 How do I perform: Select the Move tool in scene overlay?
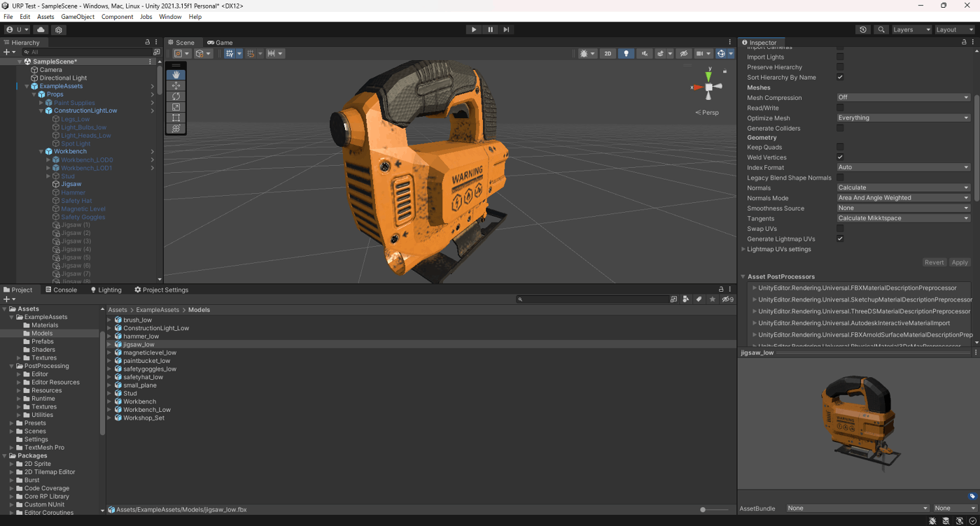pyautogui.click(x=176, y=85)
